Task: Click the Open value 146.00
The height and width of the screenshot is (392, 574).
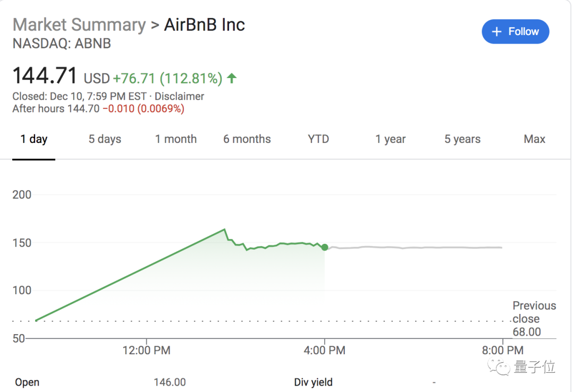Action: (170, 382)
